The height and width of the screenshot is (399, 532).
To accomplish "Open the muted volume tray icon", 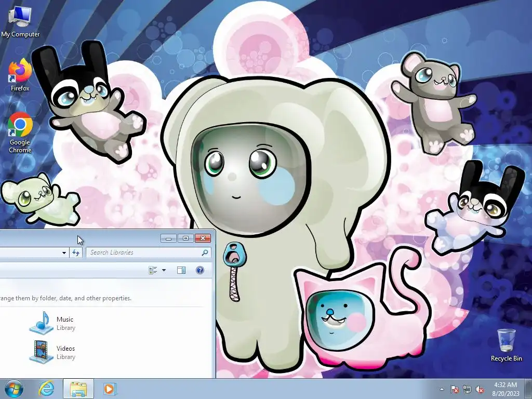I will [480, 389].
